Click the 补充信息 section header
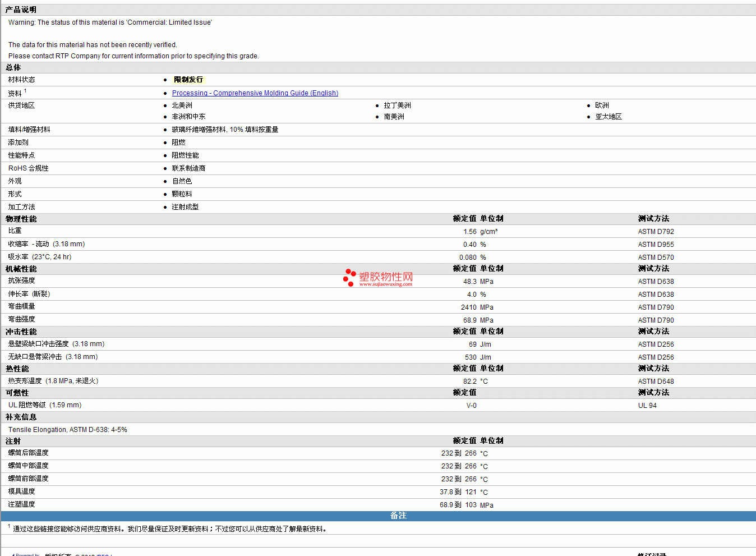Screen dimensions: 756x556 pyautogui.click(x=21, y=417)
